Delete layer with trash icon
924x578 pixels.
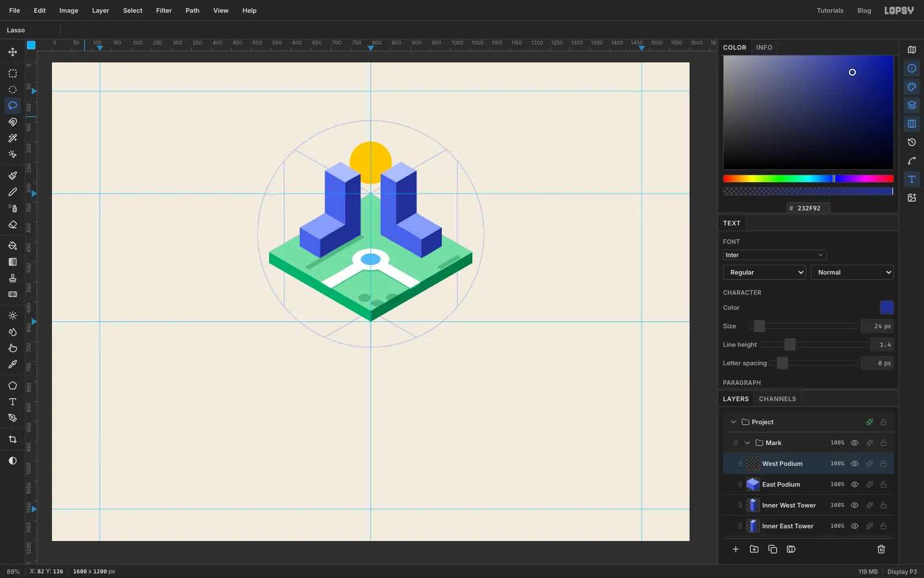881,549
